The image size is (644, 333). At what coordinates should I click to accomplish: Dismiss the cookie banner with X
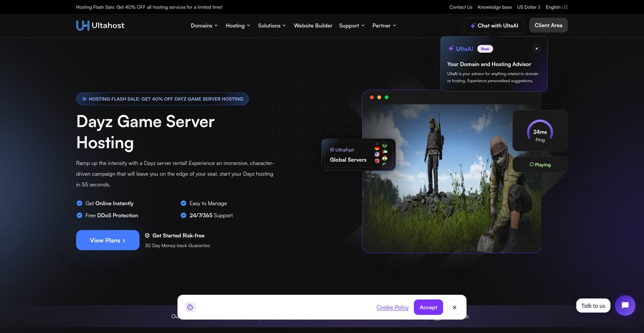click(455, 307)
